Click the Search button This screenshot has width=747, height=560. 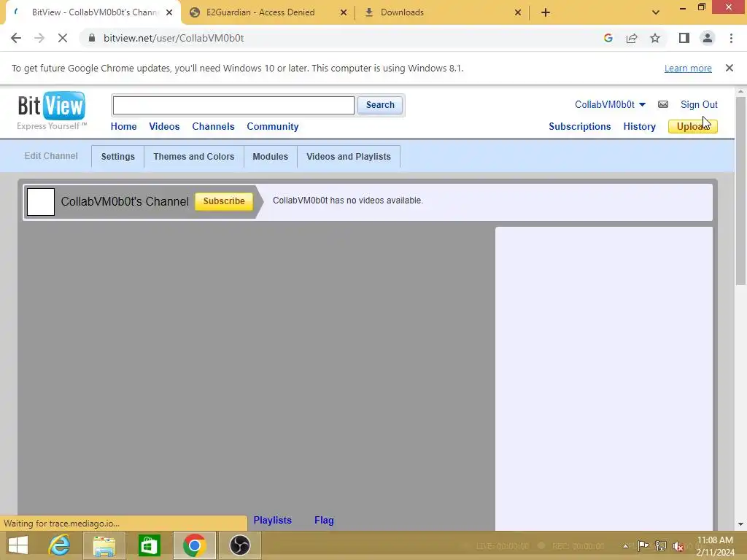point(380,105)
